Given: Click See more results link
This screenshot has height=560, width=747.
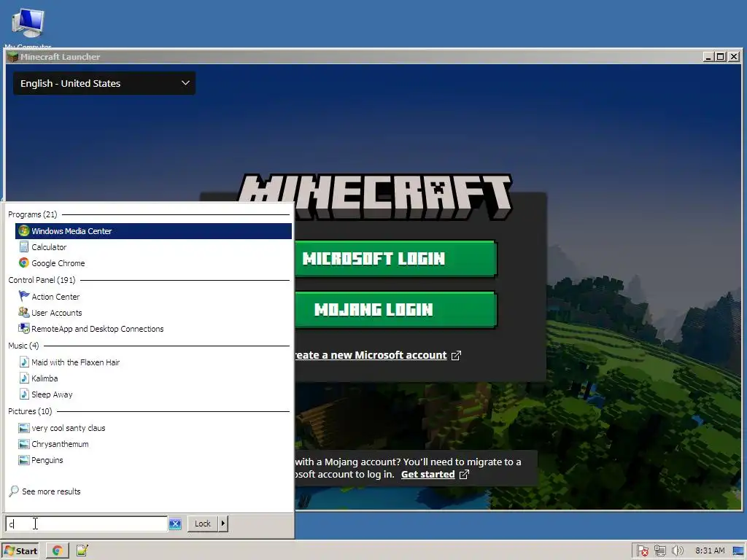Looking at the screenshot, I should (51, 491).
